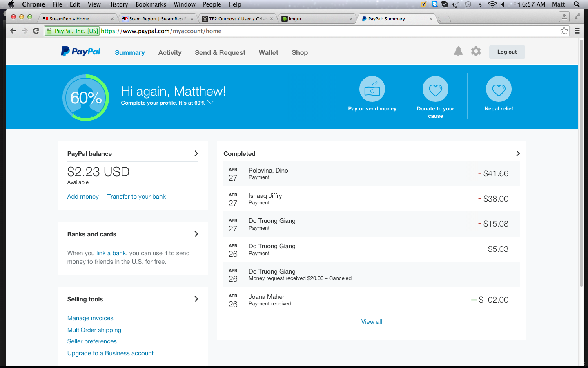Expand the Selling tools arrow
Viewport: 588px width, 368px height.
pos(196,299)
